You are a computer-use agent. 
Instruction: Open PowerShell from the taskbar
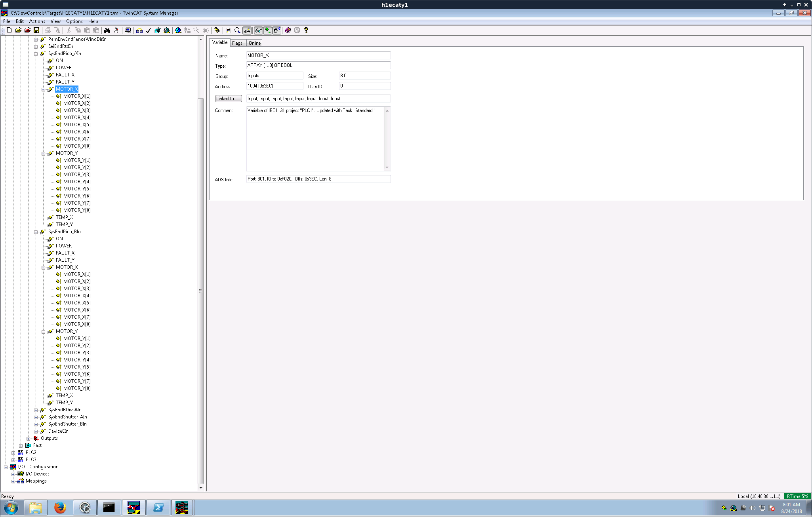[x=158, y=507]
